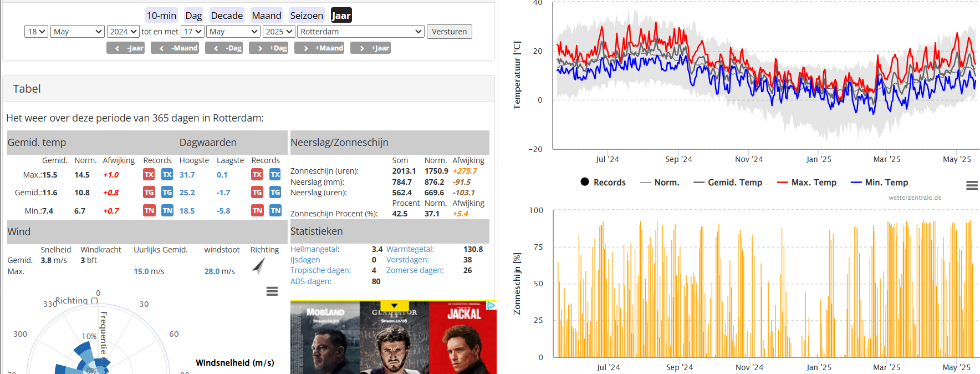Click highest min temperature value 18.5
Viewport: 980px width, 374px height.
point(187,211)
